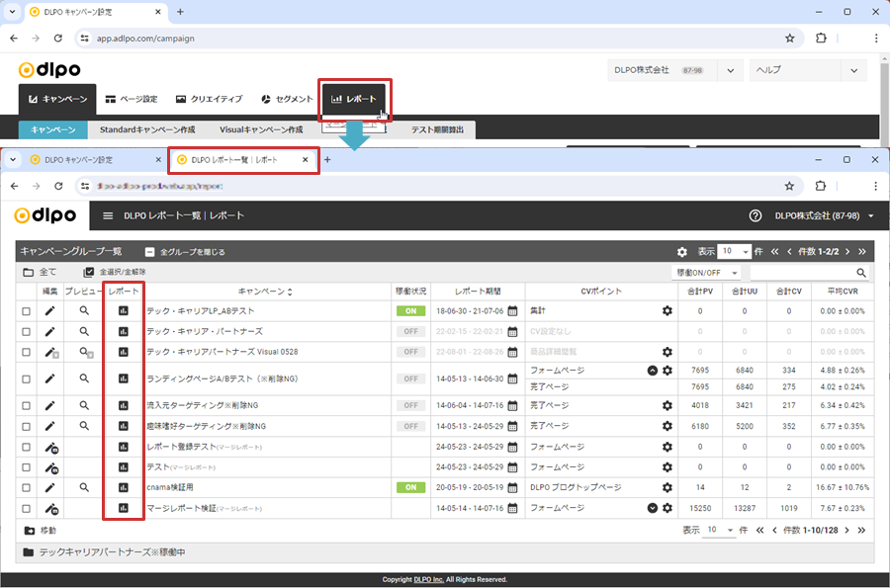Follow DLPO Inc. link in footer
This screenshot has width=890, height=588.
pyautogui.click(x=428, y=579)
